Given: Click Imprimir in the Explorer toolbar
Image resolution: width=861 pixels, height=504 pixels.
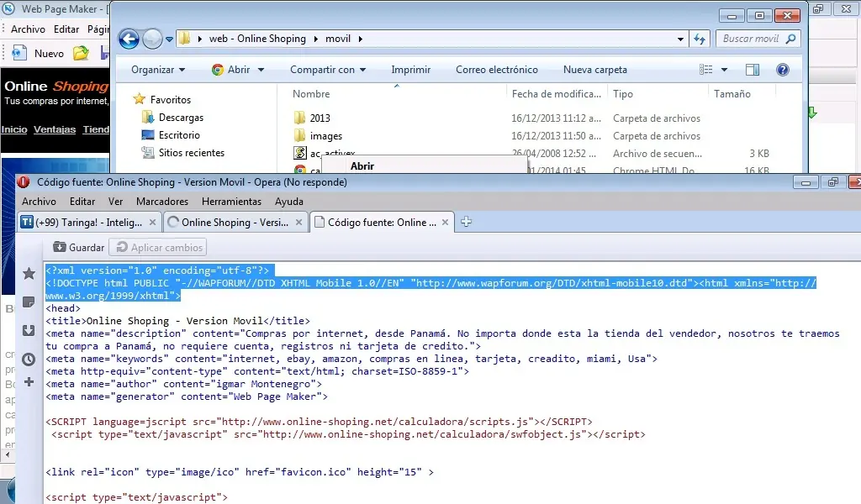Looking at the screenshot, I should (x=410, y=70).
